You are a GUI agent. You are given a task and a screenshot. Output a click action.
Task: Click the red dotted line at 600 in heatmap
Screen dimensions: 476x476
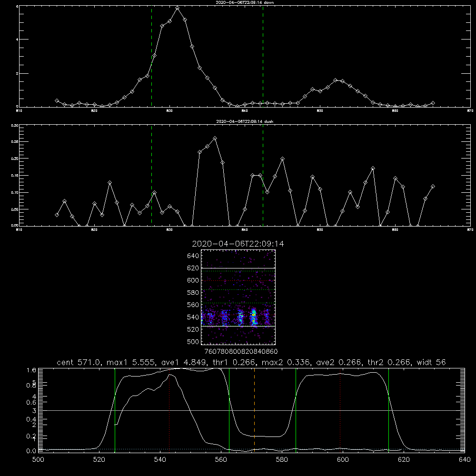(238, 280)
